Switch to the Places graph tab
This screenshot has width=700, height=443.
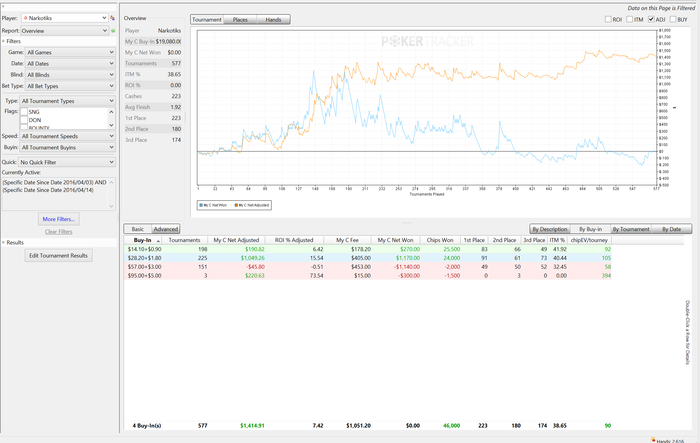tap(240, 19)
